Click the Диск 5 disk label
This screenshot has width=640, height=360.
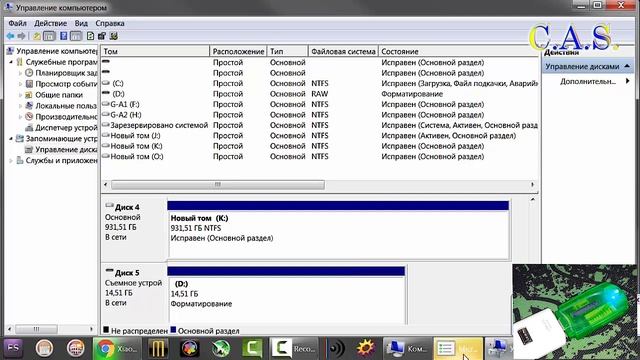(127, 273)
